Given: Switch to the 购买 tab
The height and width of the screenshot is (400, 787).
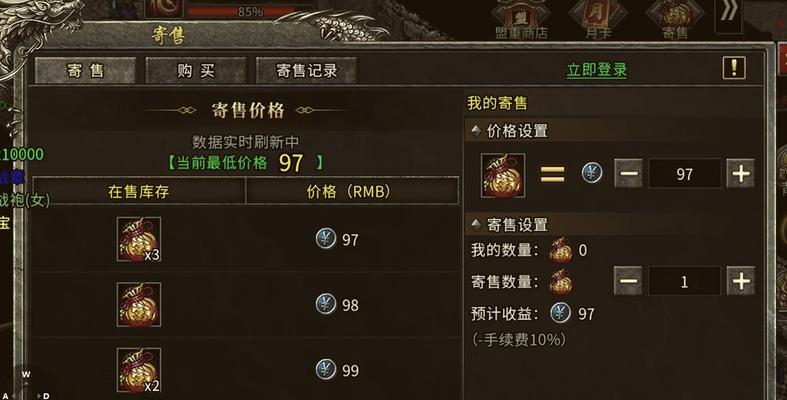Looking at the screenshot, I should click(196, 70).
